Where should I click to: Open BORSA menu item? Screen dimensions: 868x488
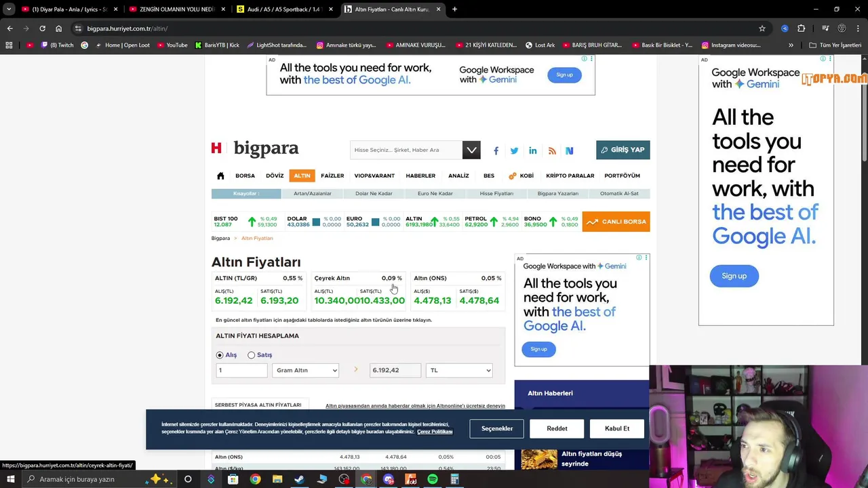(245, 176)
